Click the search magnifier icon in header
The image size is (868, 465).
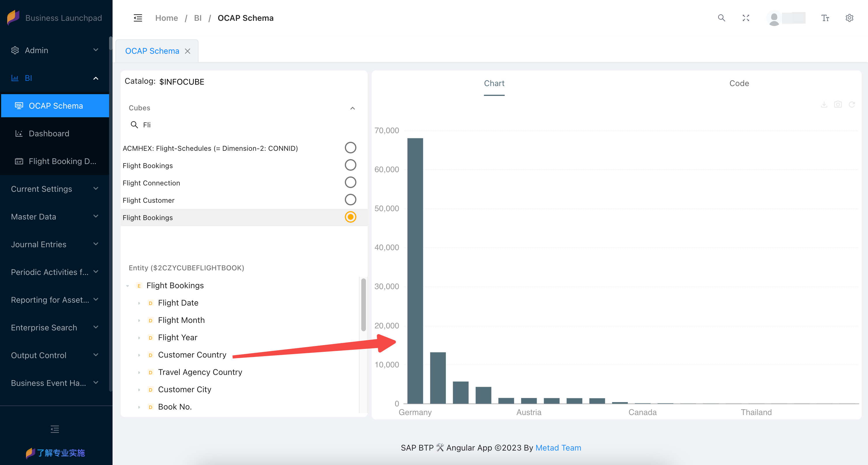tap(721, 18)
